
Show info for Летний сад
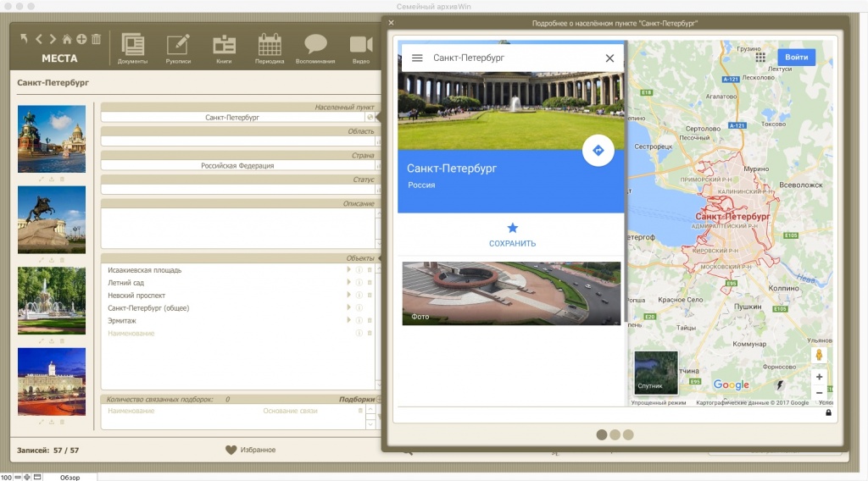coord(359,283)
